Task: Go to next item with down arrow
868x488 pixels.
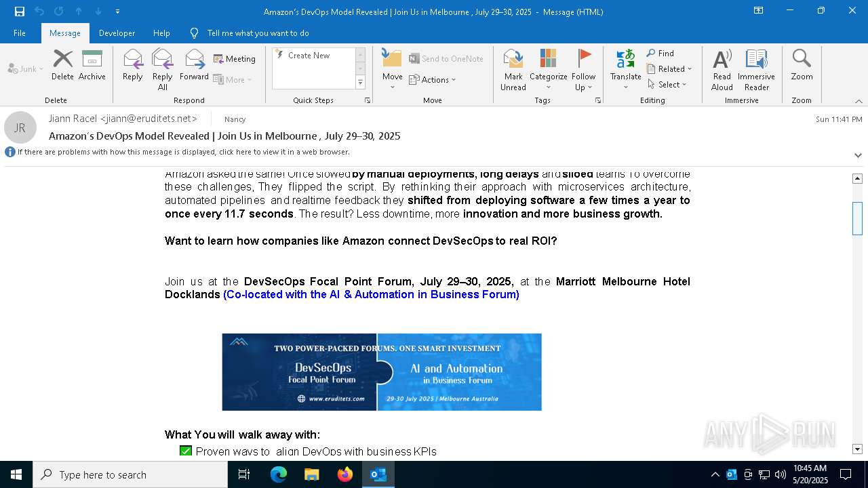Action: tap(98, 12)
